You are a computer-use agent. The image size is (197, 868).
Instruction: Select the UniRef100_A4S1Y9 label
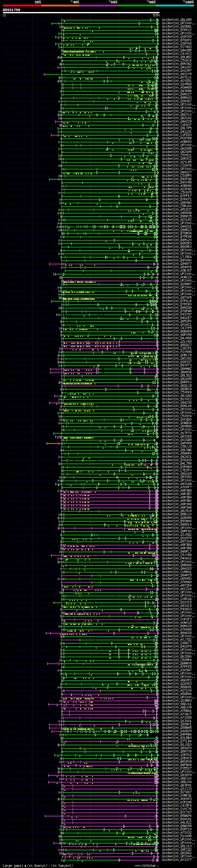(177, 74)
